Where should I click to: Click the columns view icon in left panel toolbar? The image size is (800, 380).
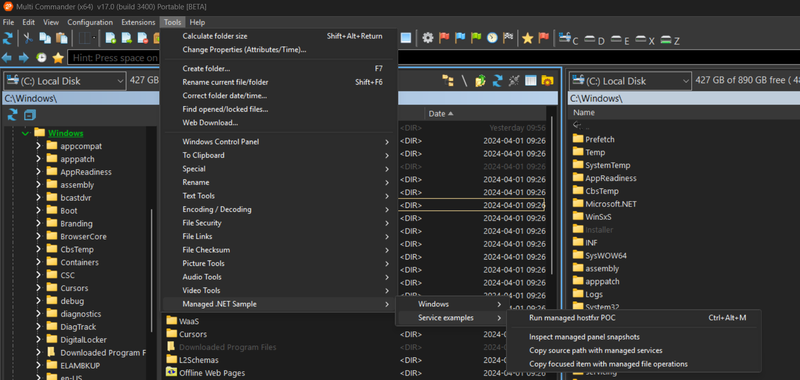tap(531, 81)
